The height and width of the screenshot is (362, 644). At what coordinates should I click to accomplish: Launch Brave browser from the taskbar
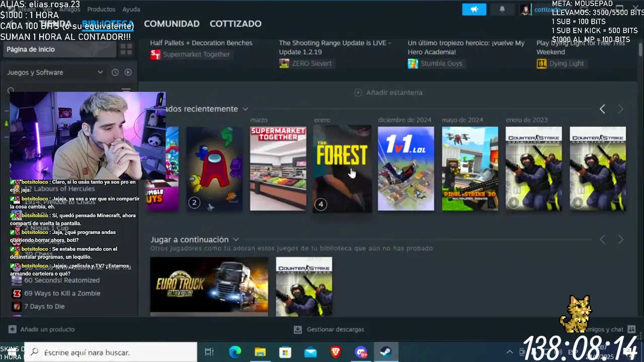[336, 352]
